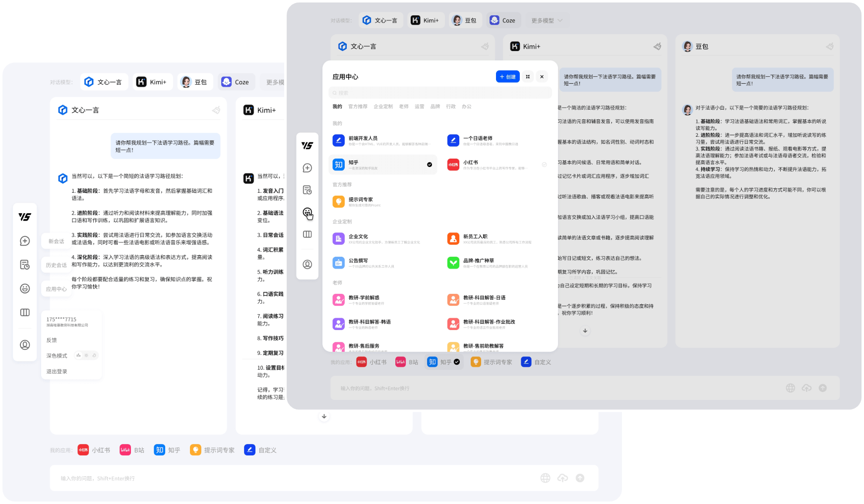Open the history chat icon in the front window sidebar
This screenshot has height=504, width=864.
point(308,190)
